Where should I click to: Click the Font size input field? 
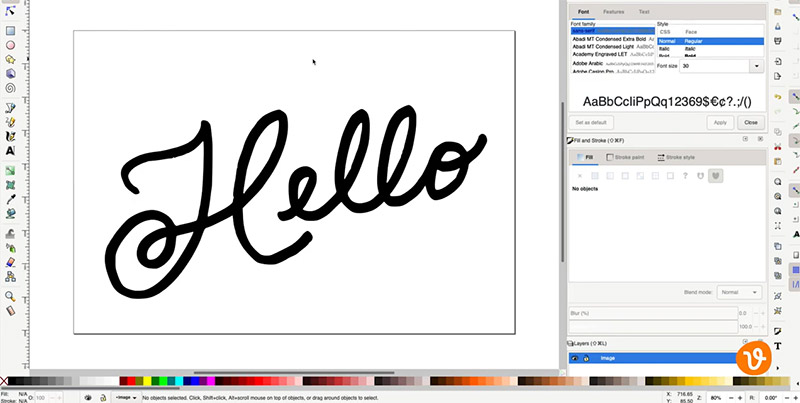pyautogui.click(x=715, y=66)
